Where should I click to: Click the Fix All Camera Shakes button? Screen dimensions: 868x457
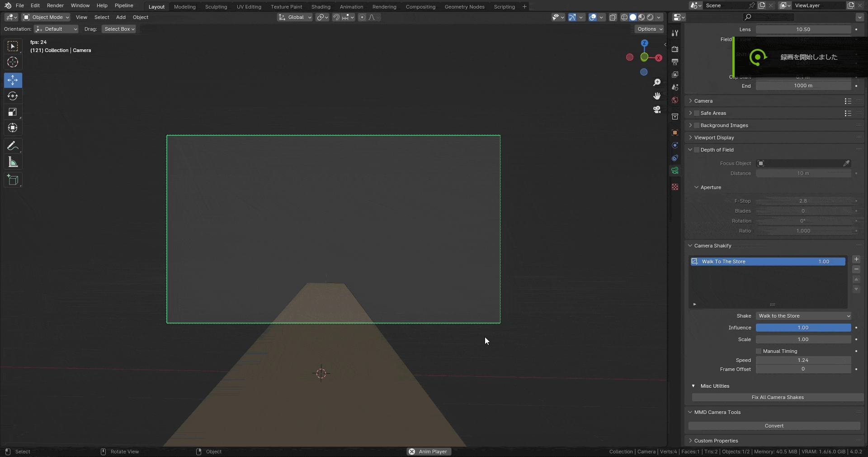[777, 397]
